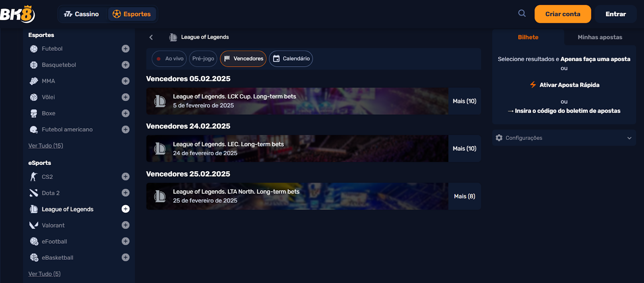The width and height of the screenshot is (644, 283).
Task: Expand the Configurações dropdown chevron
Action: (x=629, y=138)
